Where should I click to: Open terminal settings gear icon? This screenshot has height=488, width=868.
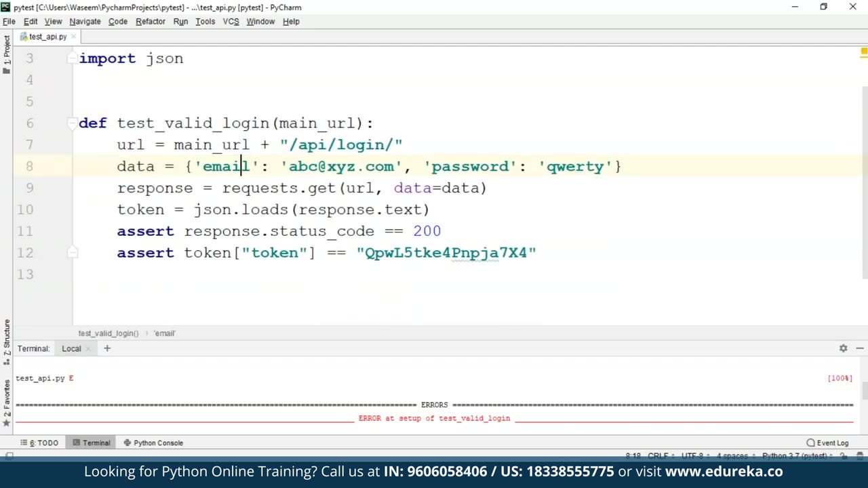pos(843,348)
